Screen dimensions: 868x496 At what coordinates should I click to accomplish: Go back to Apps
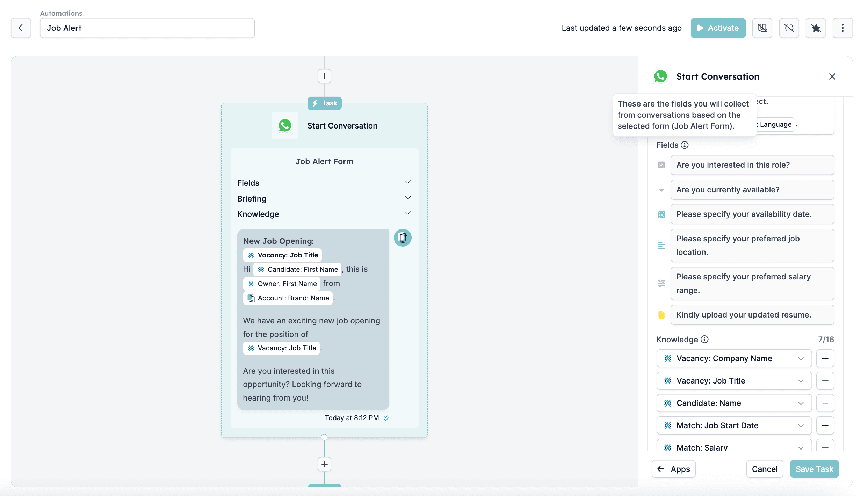(x=673, y=469)
